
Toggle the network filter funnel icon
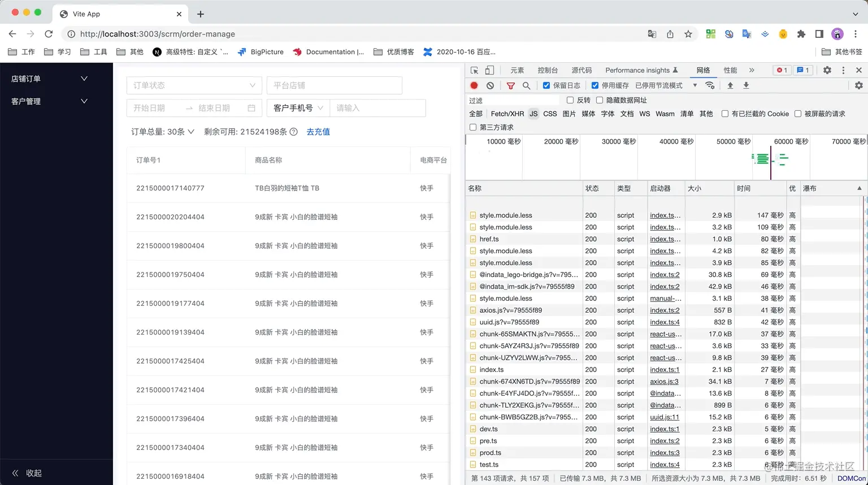(x=511, y=85)
